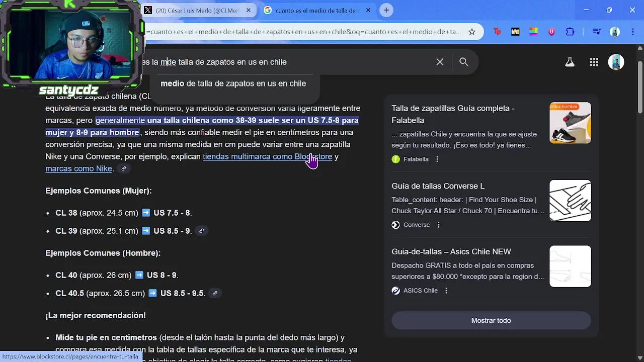Click the colorful striped extension icon

coord(533,32)
